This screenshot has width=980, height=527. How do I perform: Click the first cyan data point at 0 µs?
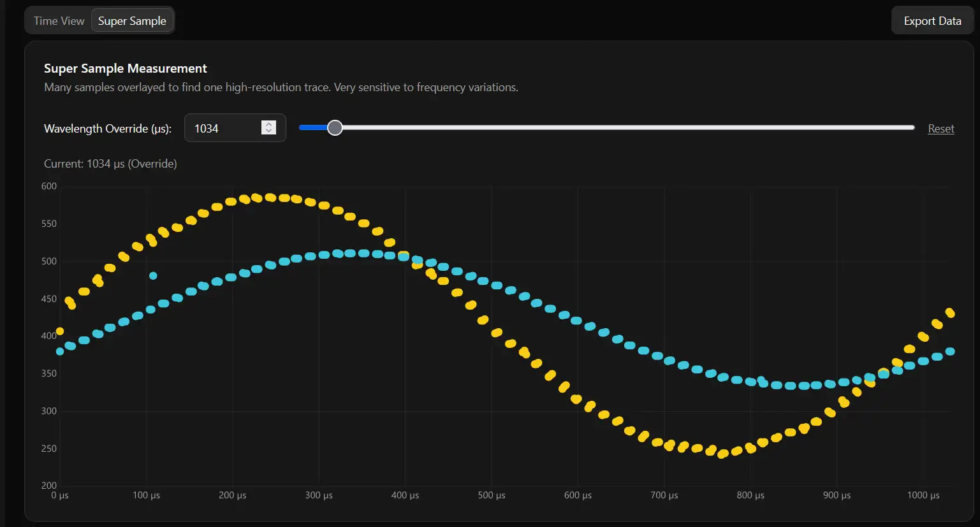point(60,351)
